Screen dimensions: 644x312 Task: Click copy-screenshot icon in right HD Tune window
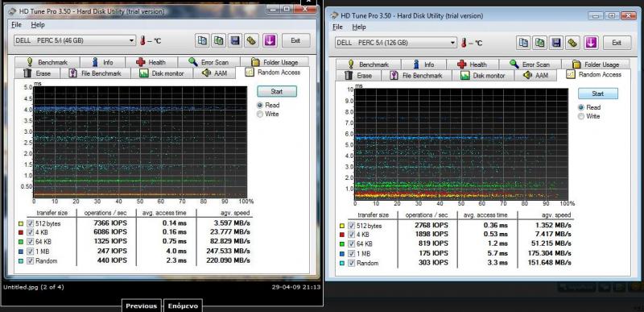tap(539, 43)
